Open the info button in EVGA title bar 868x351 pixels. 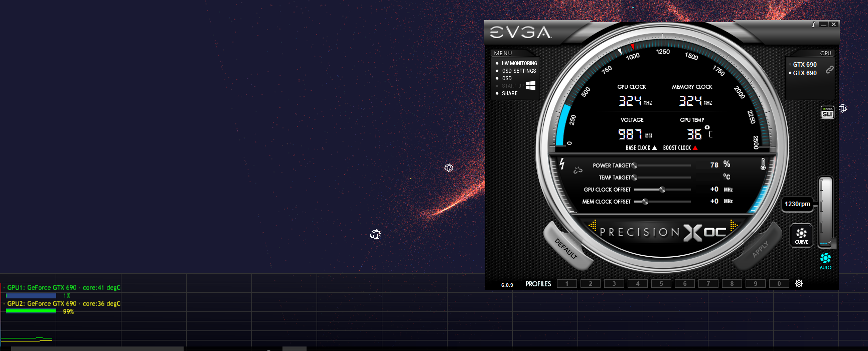pos(813,24)
